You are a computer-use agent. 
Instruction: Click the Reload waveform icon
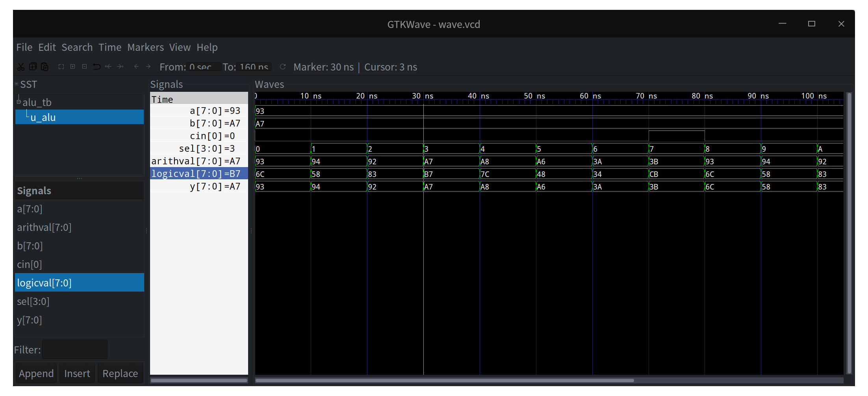pos(282,67)
